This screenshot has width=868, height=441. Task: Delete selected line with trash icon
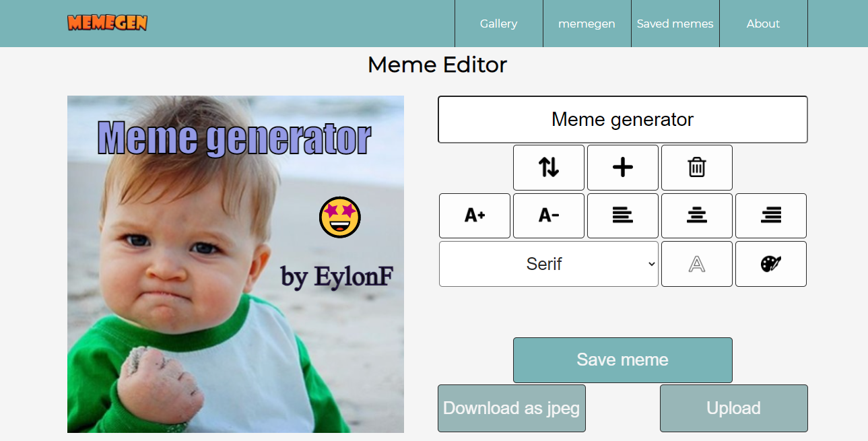[697, 168]
